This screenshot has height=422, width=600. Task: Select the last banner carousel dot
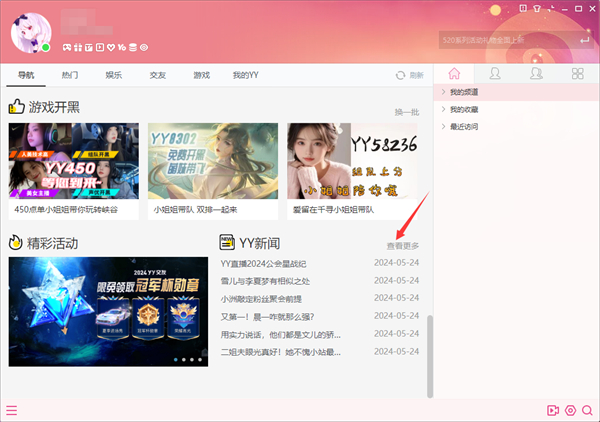click(x=200, y=360)
